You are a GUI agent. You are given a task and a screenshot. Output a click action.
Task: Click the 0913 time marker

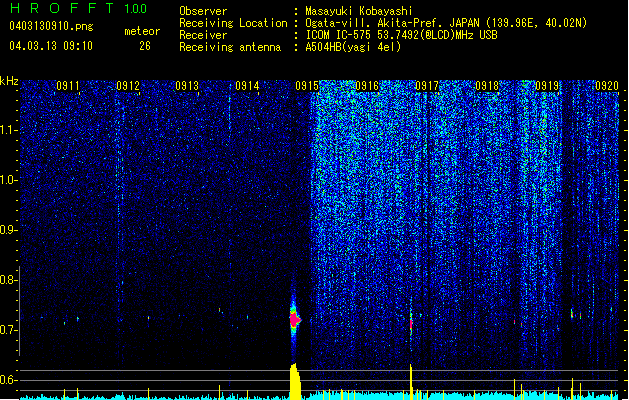coord(187,86)
